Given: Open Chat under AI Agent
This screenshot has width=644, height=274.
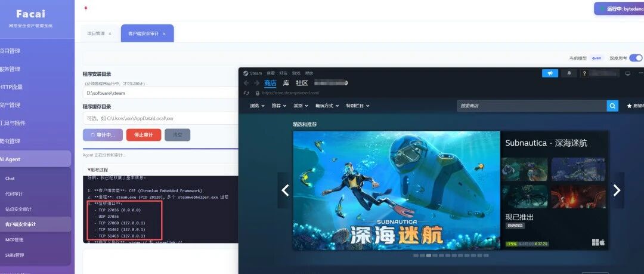Looking at the screenshot, I should [x=35, y=178].
